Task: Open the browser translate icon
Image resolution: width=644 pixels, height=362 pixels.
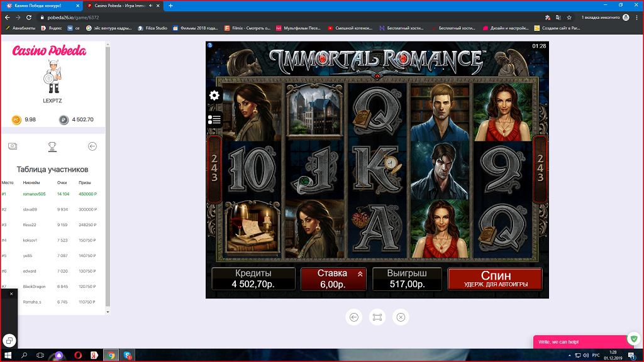Action: point(558,17)
